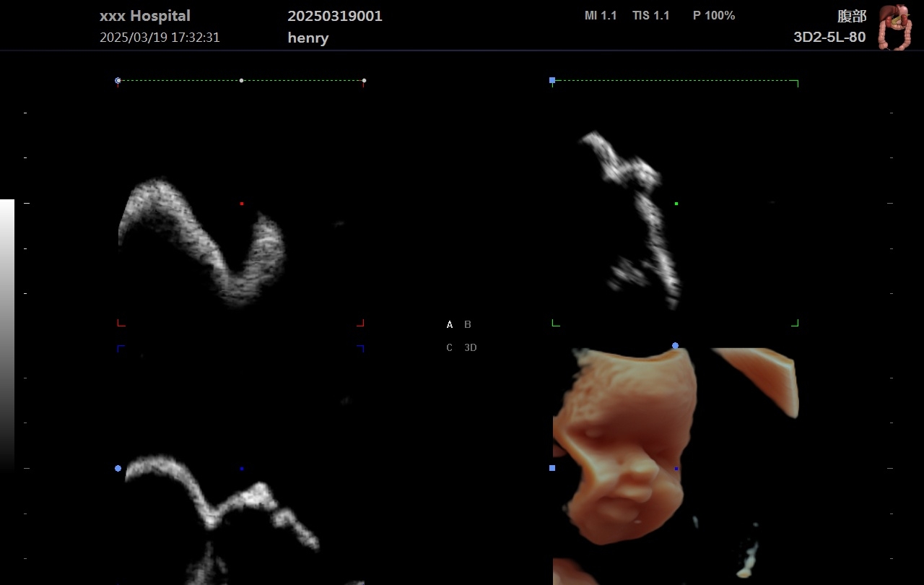
Task: Click the abdomen organ preset icon
Action: [x=894, y=27]
